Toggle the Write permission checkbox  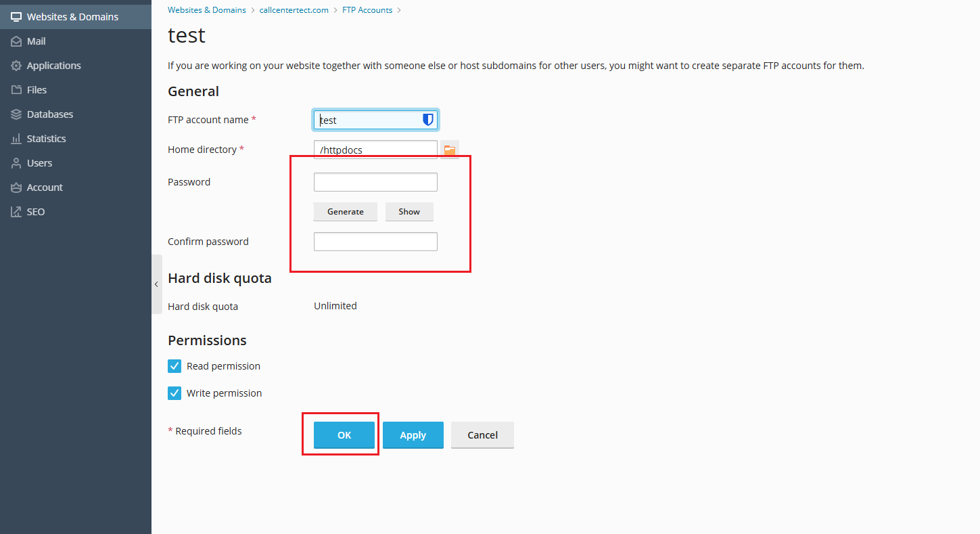[174, 393]
